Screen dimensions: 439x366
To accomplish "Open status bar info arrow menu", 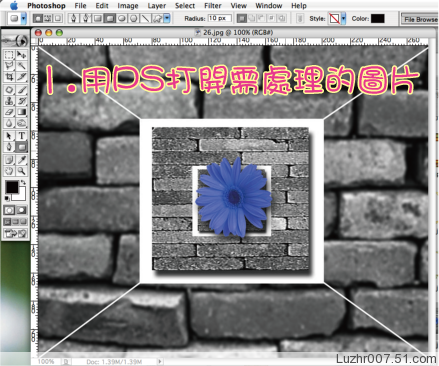I will click(160, 361).
